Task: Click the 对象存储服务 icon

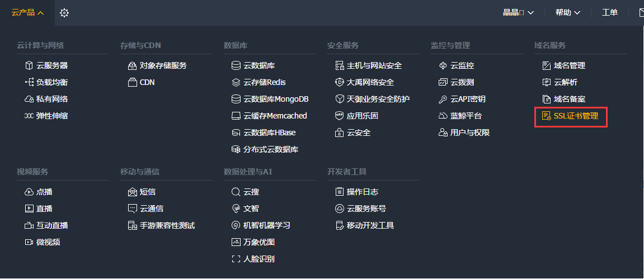Action: (x=133, y=65)
